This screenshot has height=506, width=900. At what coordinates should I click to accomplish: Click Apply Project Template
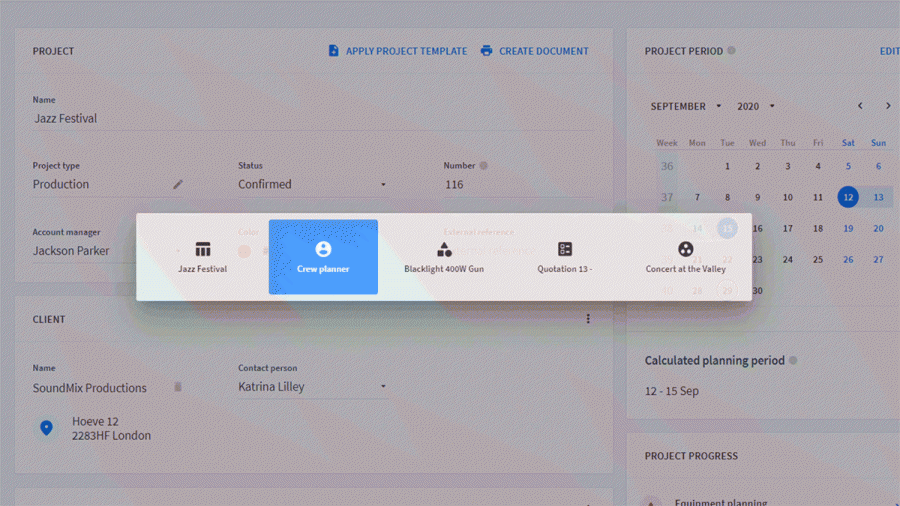[x=397, y=51]
